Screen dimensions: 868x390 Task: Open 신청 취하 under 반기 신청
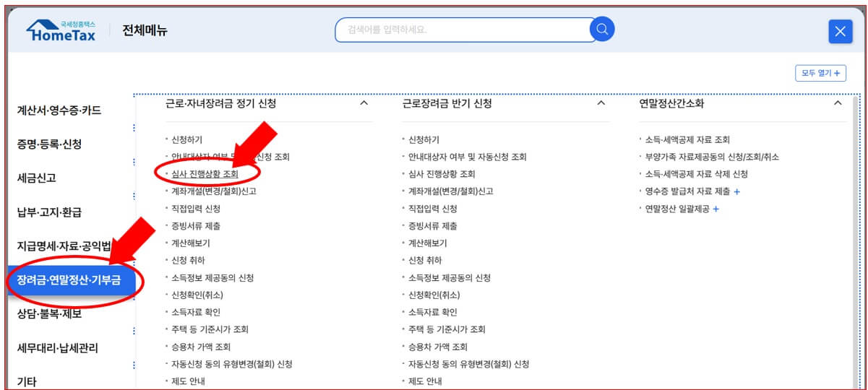point(425,260)
